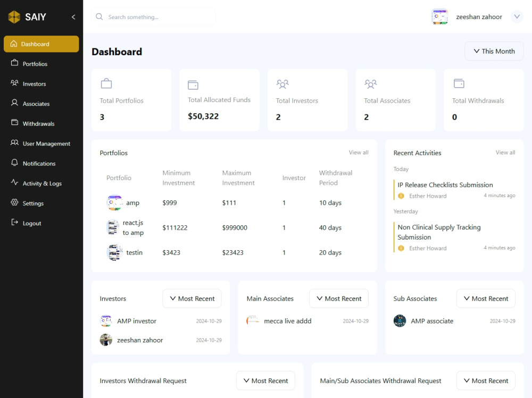This screenshot has width=532, height=398.
Task: Select Logout in sidebar
Action: coord(41,223)
